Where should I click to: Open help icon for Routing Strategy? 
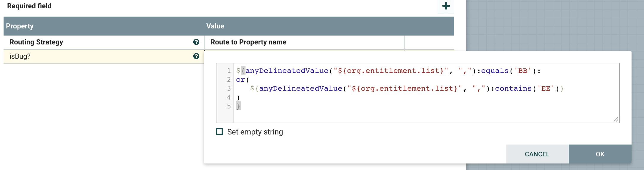coord(196,42)
